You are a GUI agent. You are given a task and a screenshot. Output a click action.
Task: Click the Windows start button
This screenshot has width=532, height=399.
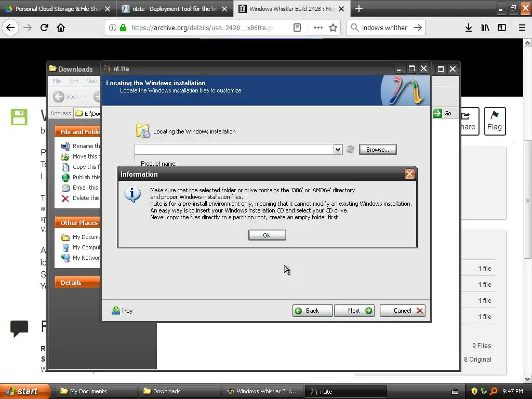[x=24, y=391]
